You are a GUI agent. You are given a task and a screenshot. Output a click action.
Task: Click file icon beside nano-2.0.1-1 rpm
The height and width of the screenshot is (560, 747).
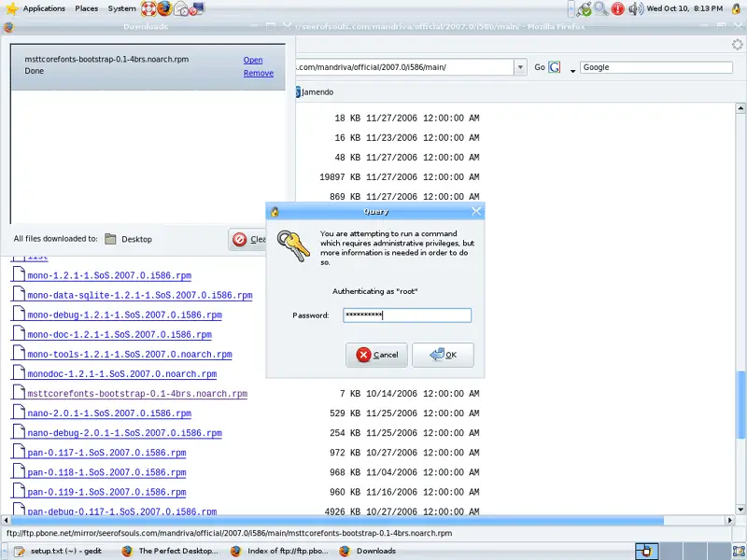tap(19, 412)
